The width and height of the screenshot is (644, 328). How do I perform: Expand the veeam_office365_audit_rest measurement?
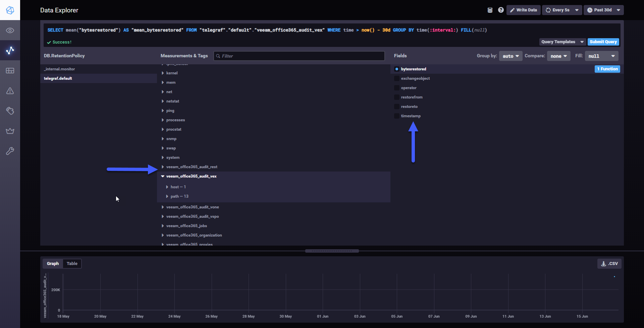pos(192,167)
